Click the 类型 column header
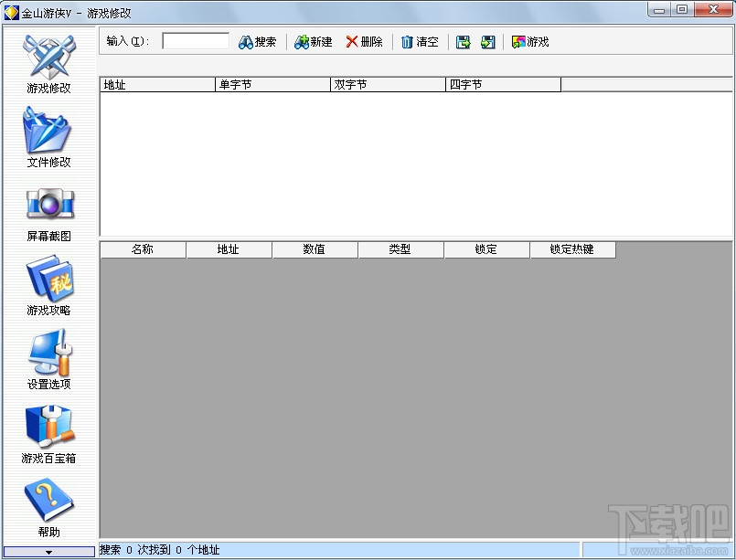Viewport: 736px width, 560px height. click(x=400, y=249)
